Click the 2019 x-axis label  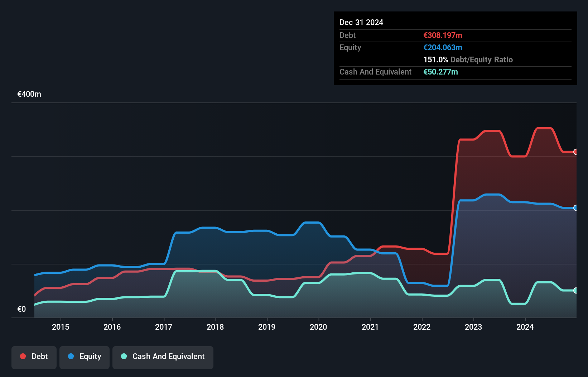[x=267, y=327]
